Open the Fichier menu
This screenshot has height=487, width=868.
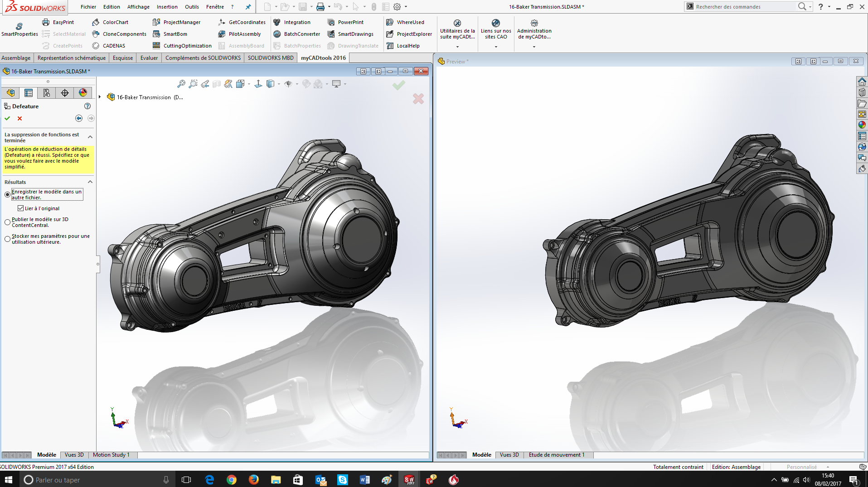tap(88, 7)
